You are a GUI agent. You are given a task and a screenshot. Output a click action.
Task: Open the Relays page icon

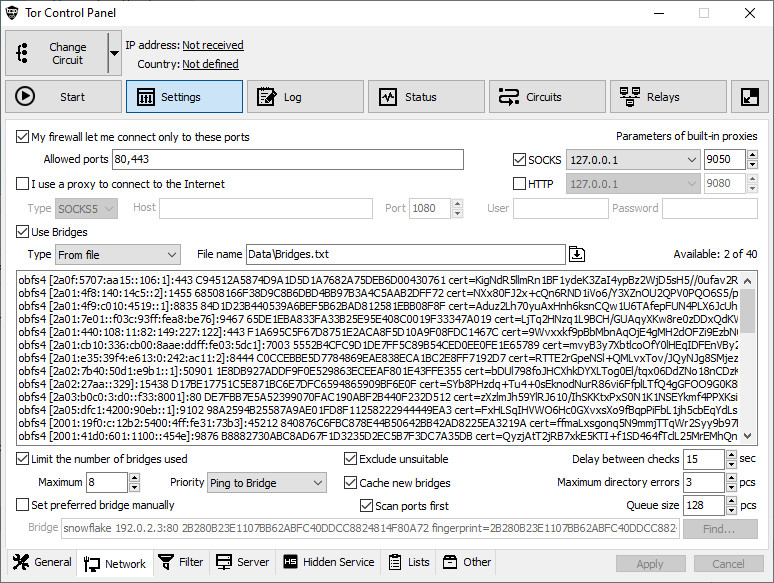(x=630, y=97)
